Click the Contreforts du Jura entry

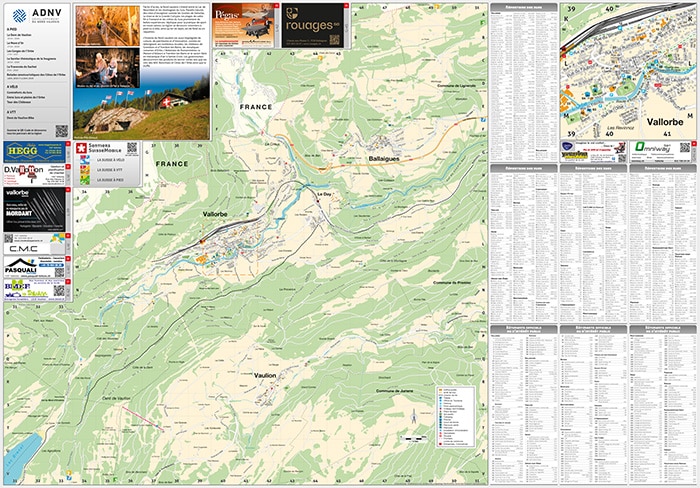pos(19,92)
